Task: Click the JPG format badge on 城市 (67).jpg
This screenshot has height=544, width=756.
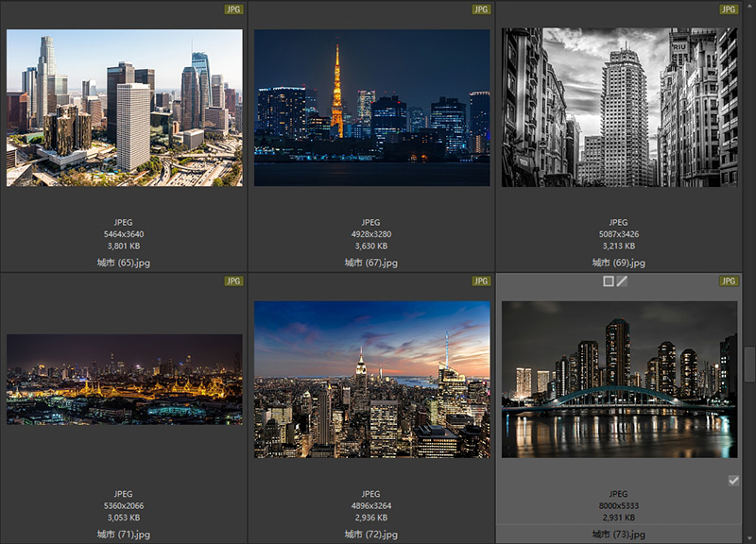Action: (482, 9)
